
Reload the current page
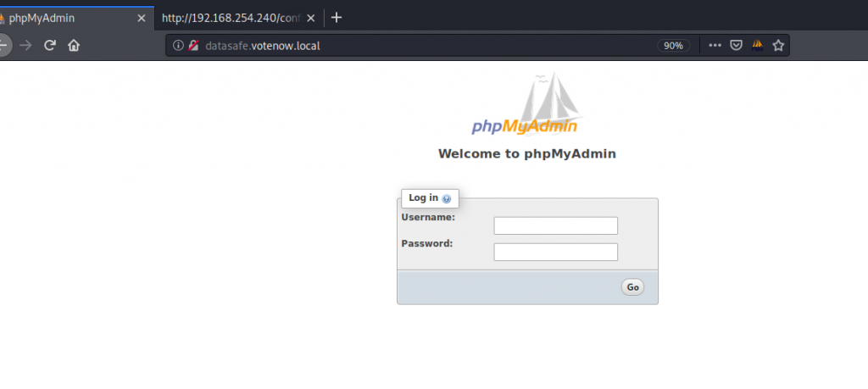[x=50, y=46]
